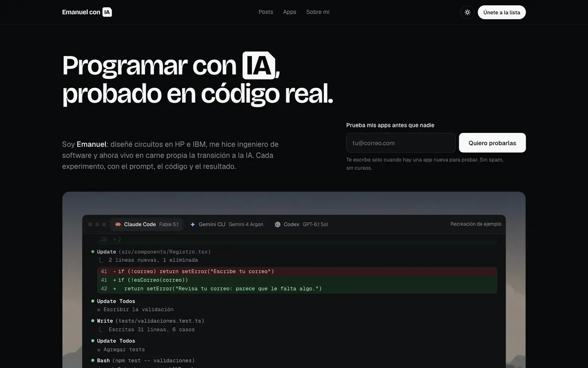Open the Apps nav item
Viewport: 588px width, 368px height.
[290, 12]
